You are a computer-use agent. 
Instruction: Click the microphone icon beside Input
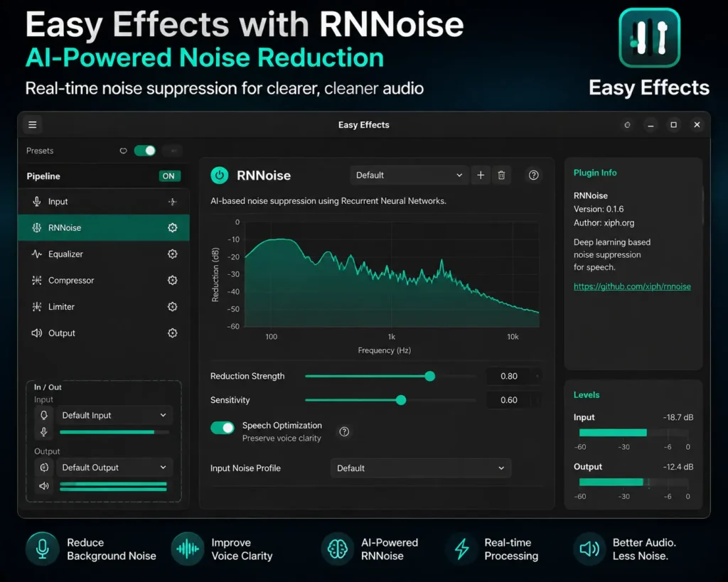(37, 201)
